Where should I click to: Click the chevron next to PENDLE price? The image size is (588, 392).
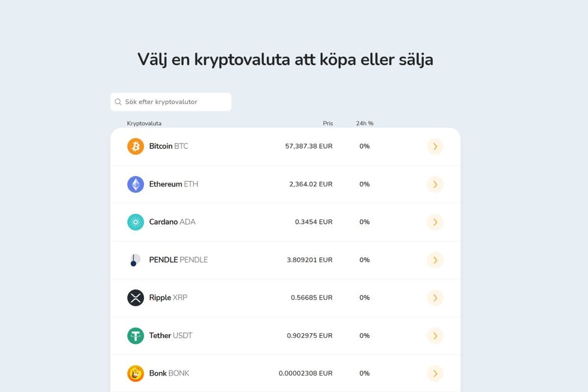click(435, 260)
